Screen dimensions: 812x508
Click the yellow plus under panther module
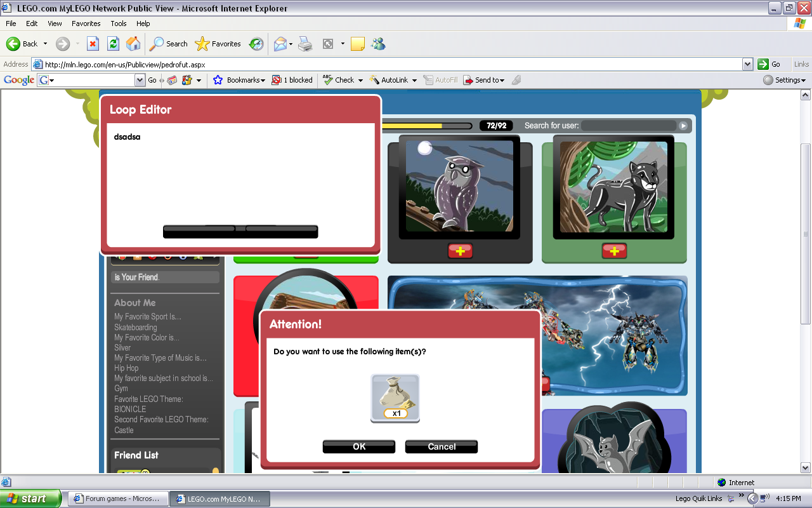coord(614,251)
